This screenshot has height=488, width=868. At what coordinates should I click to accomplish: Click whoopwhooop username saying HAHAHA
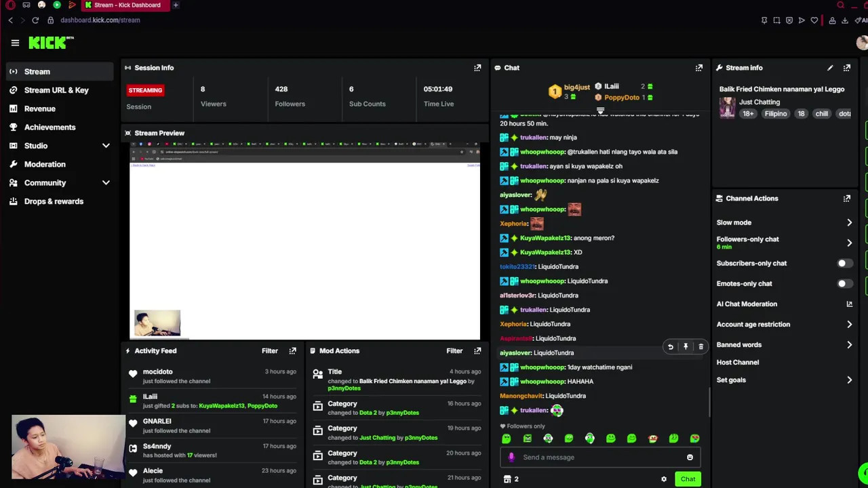click(542, 382)
